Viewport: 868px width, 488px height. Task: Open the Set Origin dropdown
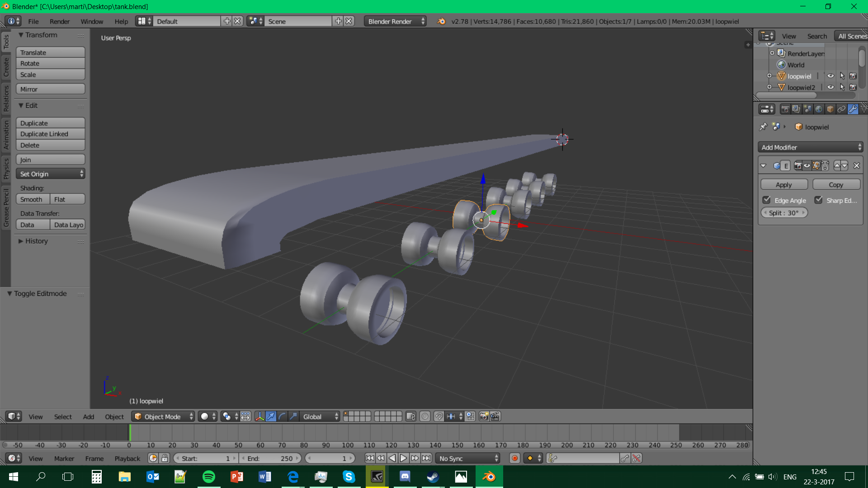click(x=51, y=174)
